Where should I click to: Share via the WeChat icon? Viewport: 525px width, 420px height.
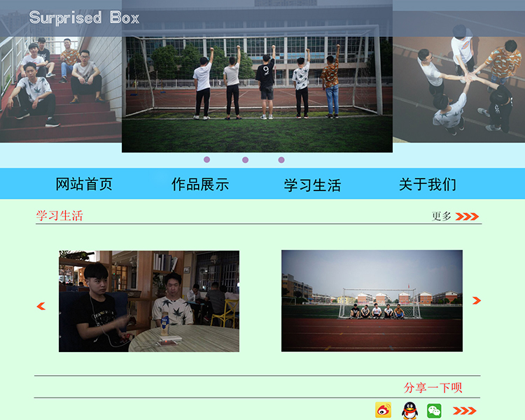point(434,411)
